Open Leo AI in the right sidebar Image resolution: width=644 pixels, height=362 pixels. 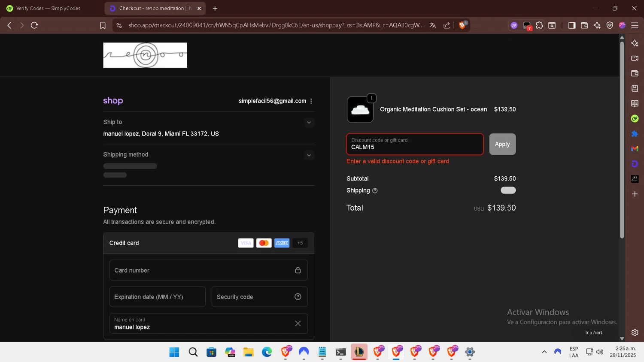click(635, 43)
